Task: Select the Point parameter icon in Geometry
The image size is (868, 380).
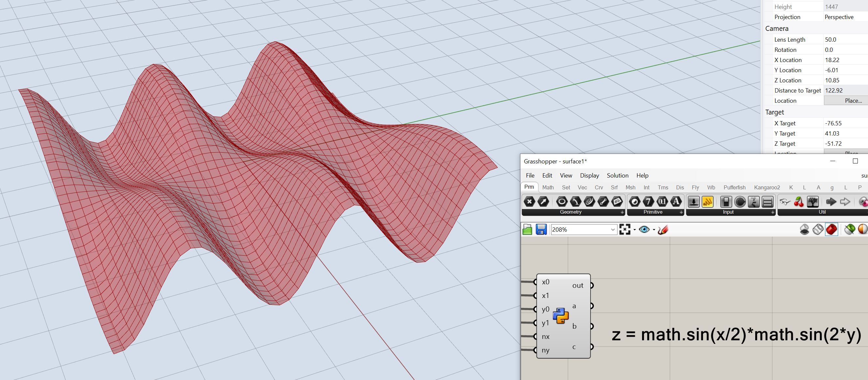Action: 529,201
